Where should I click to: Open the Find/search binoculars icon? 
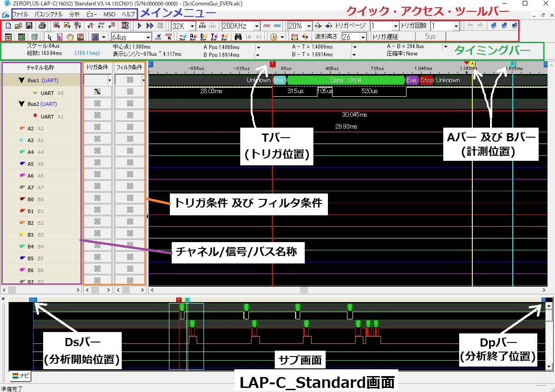click(238, 37)
